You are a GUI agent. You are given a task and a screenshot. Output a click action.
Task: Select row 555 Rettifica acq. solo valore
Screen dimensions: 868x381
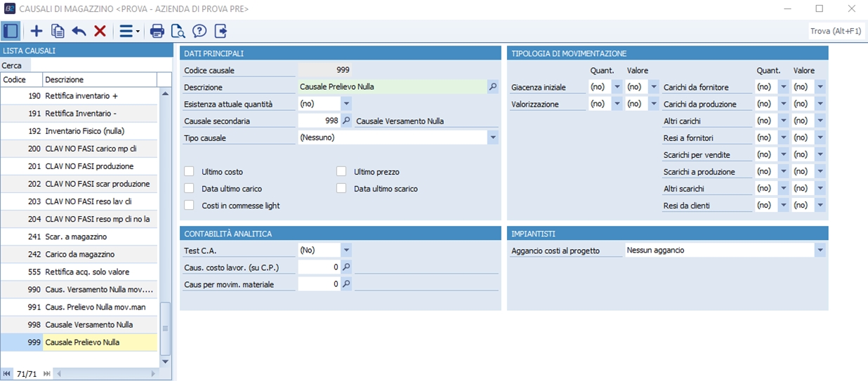click(x=79, y=272)
